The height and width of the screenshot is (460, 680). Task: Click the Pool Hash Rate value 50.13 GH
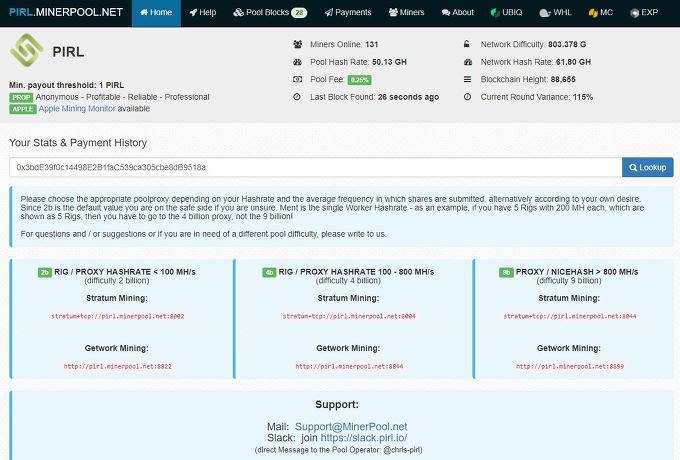point(389,62)
